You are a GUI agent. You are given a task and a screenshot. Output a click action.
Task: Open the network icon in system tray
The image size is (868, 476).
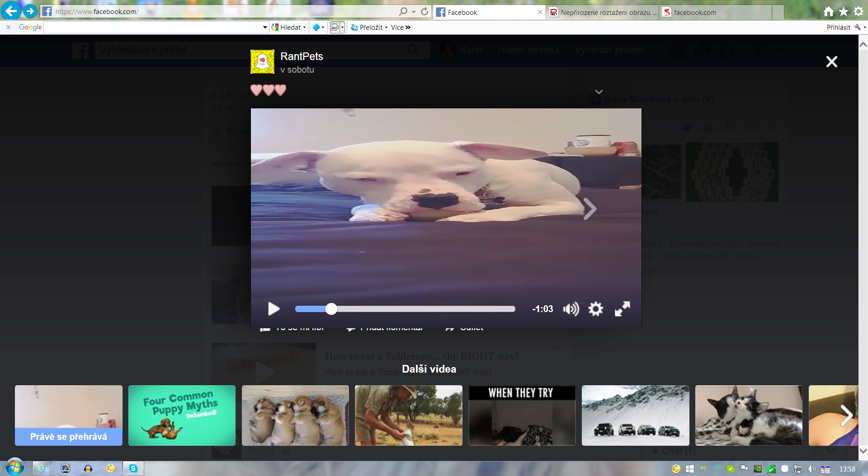[798, 469]
